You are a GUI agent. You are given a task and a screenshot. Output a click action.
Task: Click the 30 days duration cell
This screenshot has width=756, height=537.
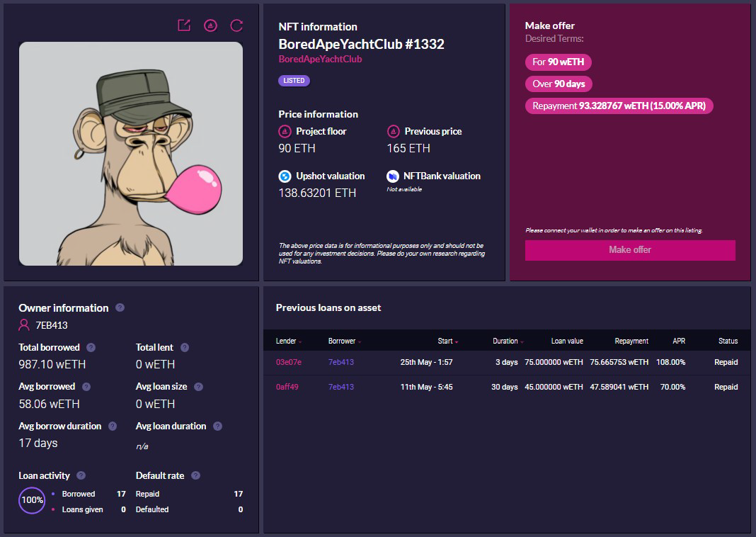[x=504, y=387]
